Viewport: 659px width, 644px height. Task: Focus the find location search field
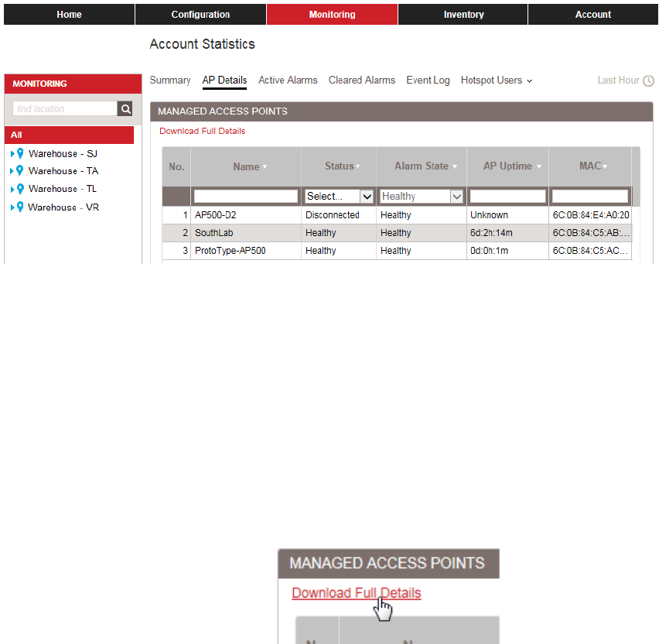(x=65, y=109)
